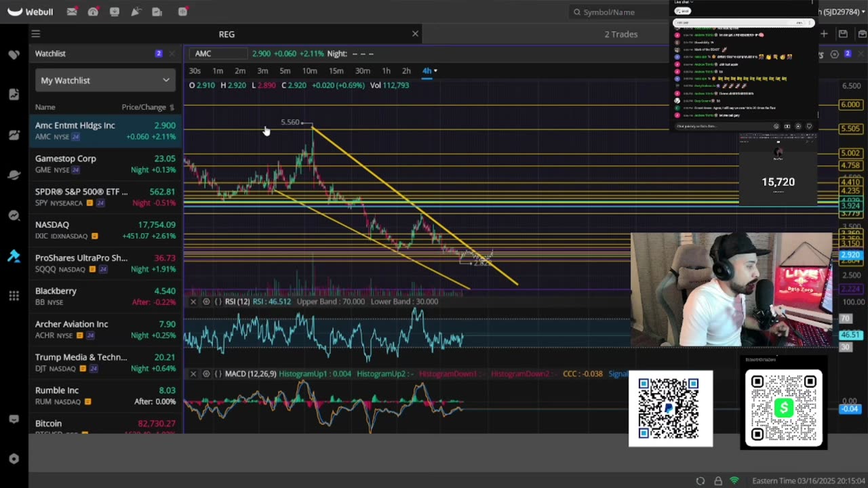Select the 30m timeframe
868x488 pixels.
[363, 71]
